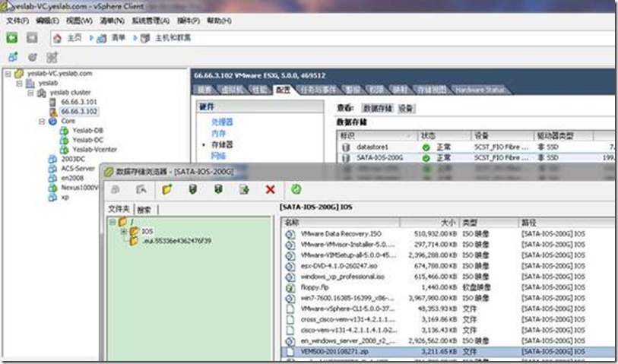Screen dimensions: 618x364
Task: Click green status check for SATA-IOS-200G
Action: coord(426,158)
